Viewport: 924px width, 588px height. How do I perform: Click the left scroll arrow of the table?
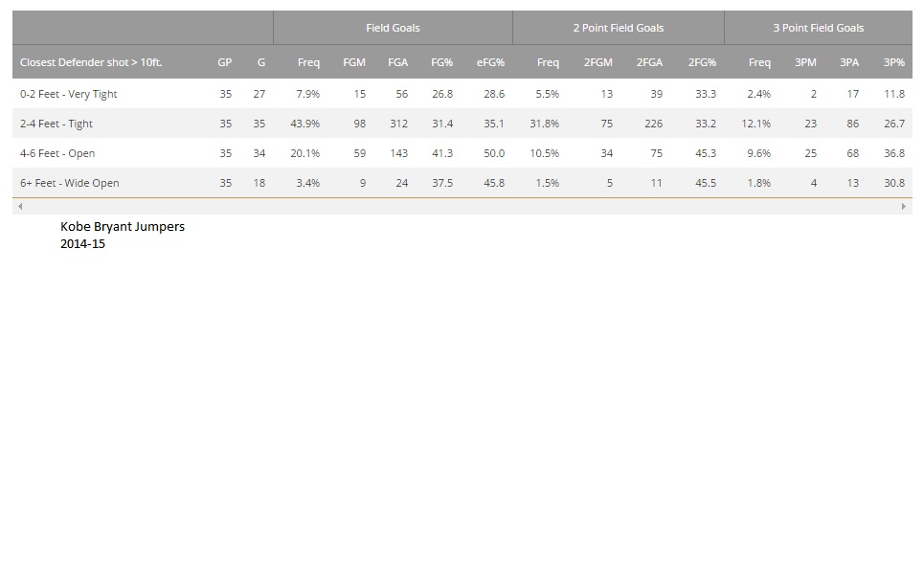(x=20, y=206)
